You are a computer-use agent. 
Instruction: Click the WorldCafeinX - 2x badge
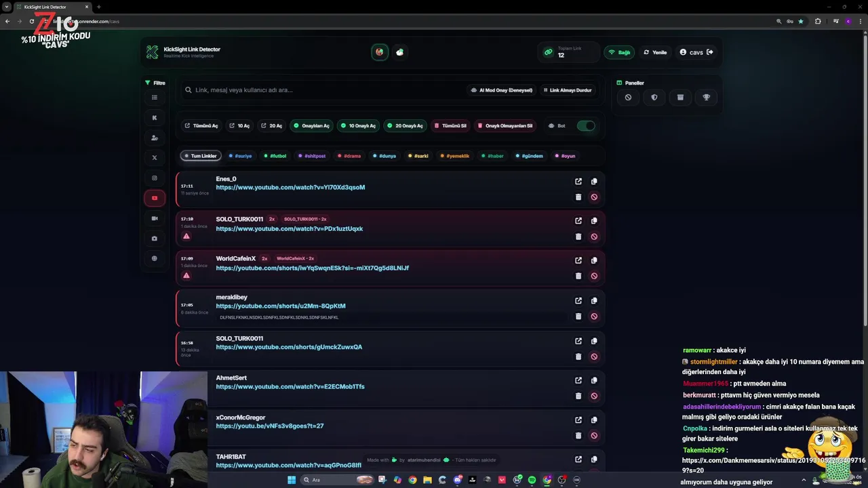[295, 258]
